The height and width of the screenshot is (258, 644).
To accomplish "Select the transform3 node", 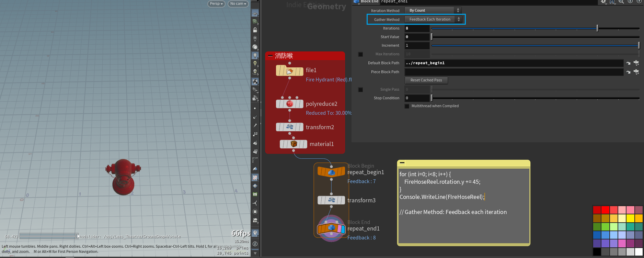I will [331, 200].
